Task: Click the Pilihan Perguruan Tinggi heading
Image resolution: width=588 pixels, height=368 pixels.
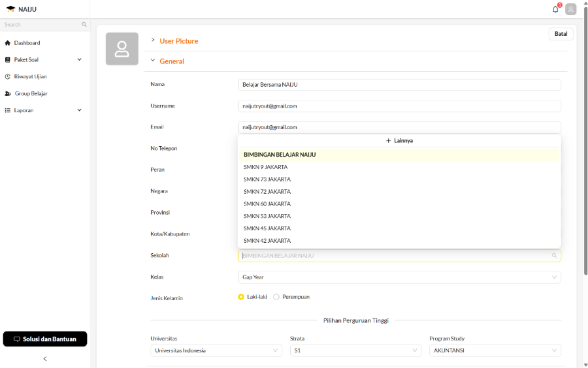Action: coord(356,320)
